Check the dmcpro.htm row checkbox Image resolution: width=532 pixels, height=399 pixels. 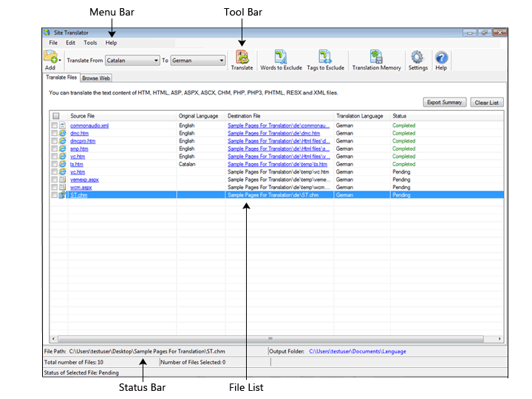54,141
